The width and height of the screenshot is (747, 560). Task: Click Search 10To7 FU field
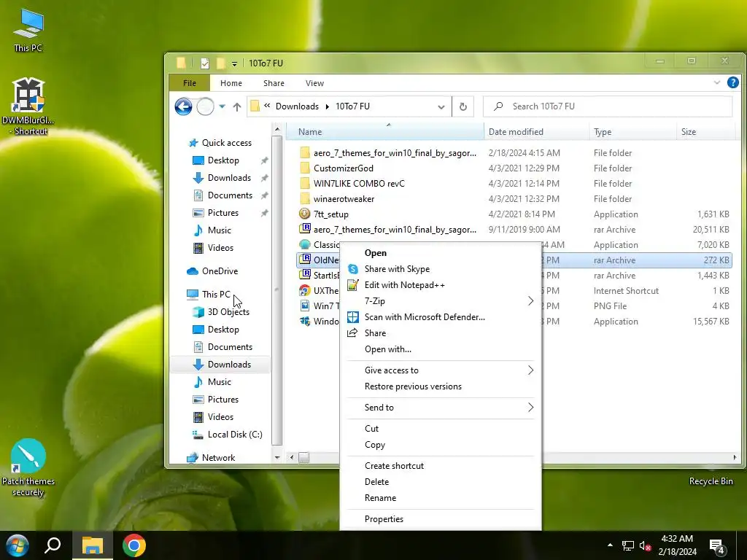click(608, 106)
